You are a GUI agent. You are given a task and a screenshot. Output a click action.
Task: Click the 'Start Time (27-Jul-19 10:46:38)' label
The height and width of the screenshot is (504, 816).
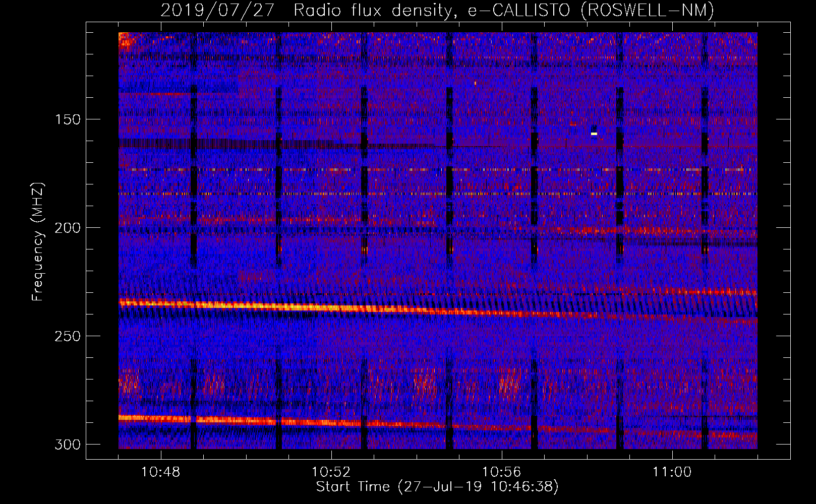coord(437,487)
